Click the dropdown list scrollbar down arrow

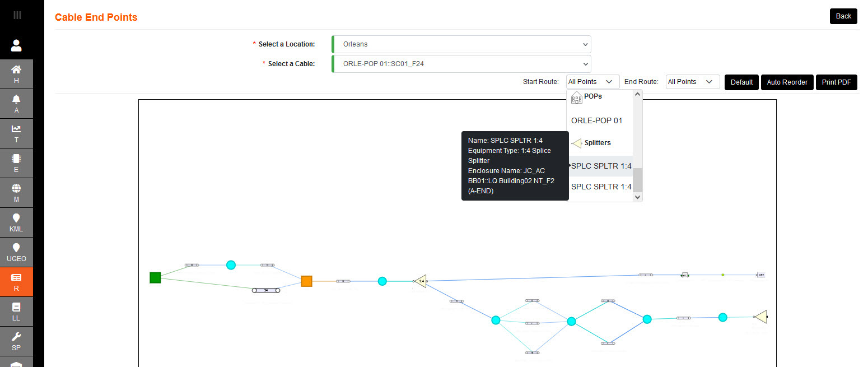pyautogui.click(x=637, y=197)
